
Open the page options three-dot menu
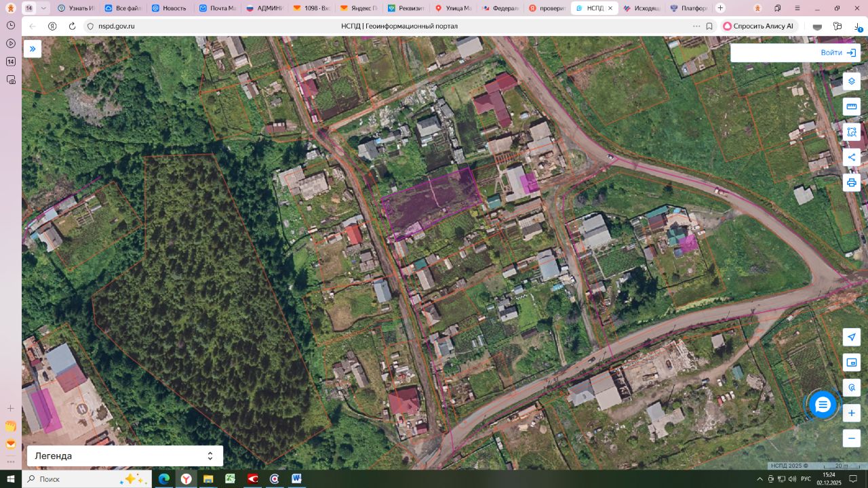696,26
